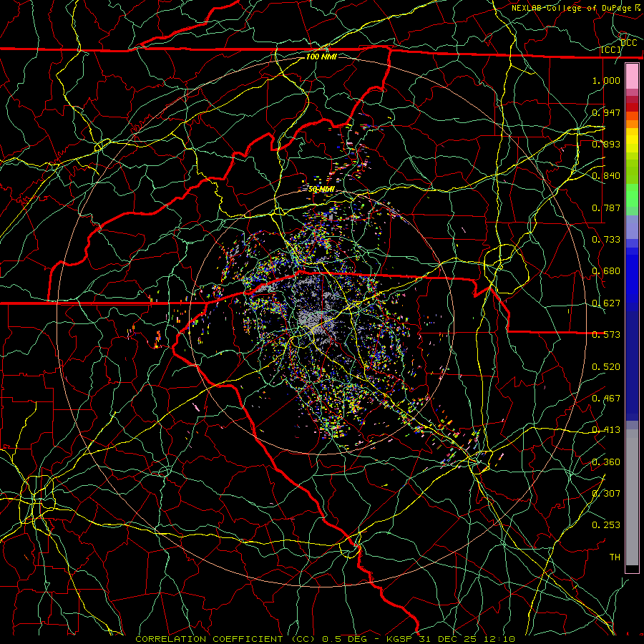Screen dimensions: 644x644
Task: Click the NEXLAB-College of DuPage credit text
Action: tap(575, 8)
